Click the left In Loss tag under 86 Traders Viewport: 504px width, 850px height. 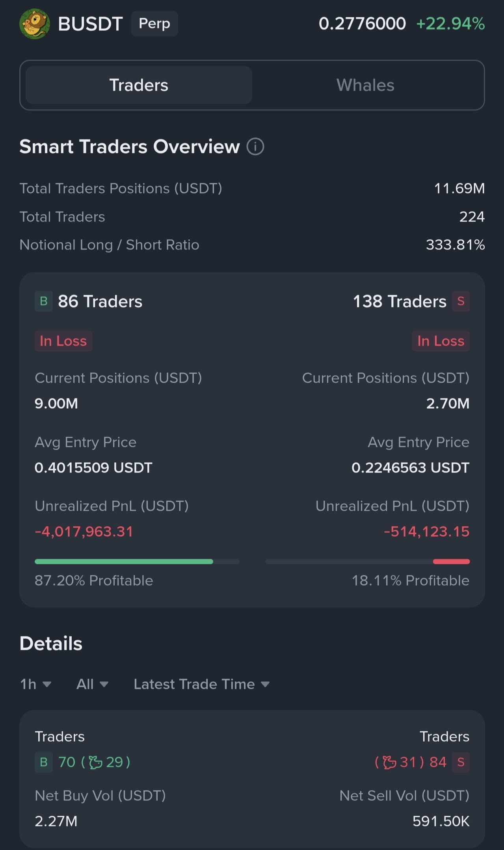[x=63, y=341]
